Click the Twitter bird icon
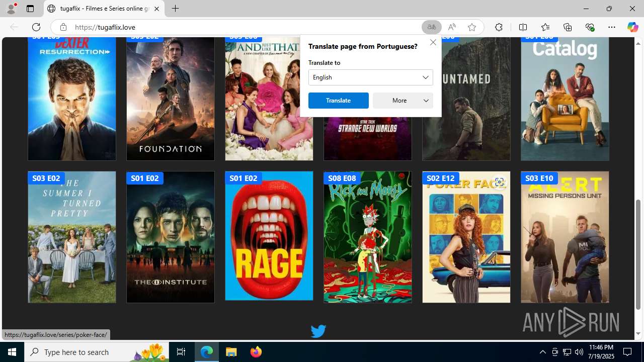Screen dimensions: 644x362 318,331
